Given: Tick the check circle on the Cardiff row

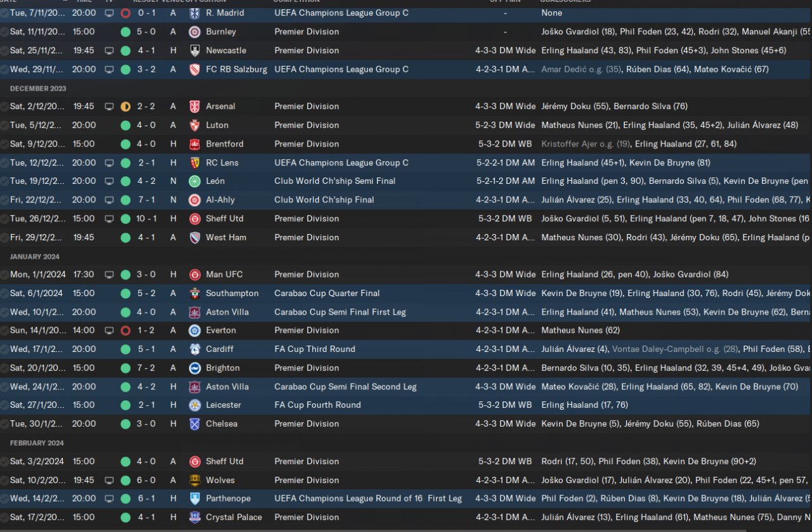Looking at the screenshot, I should [4, 349].
